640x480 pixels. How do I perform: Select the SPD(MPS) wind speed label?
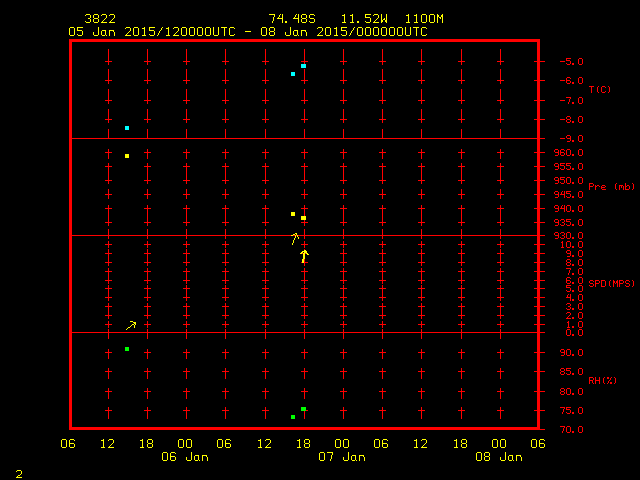click(x=611, y=284)
